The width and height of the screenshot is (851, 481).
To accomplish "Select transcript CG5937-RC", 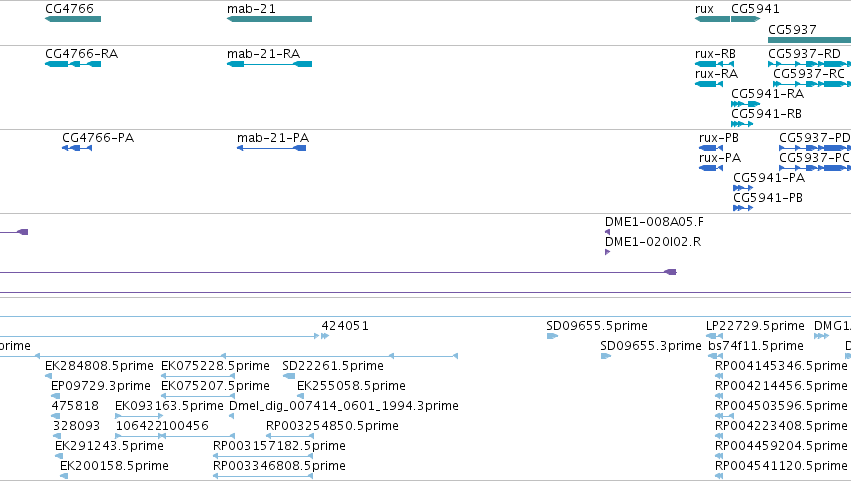I will (x=812, y=84).
